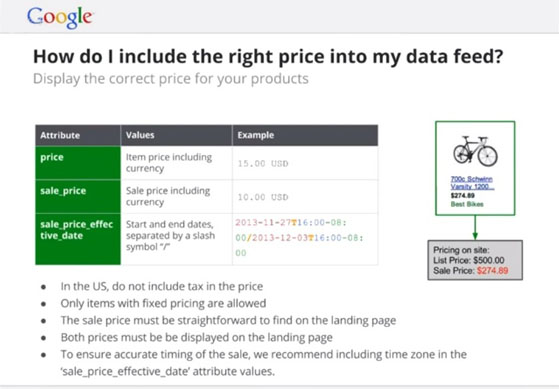
Task: Click the 15.00 USD example value
Action: (x=263, y=164)
